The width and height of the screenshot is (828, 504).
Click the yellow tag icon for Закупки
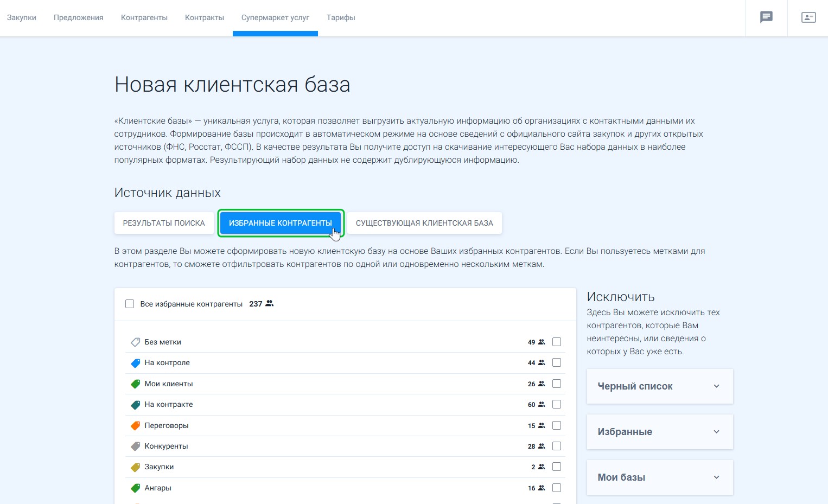[136, 467]
